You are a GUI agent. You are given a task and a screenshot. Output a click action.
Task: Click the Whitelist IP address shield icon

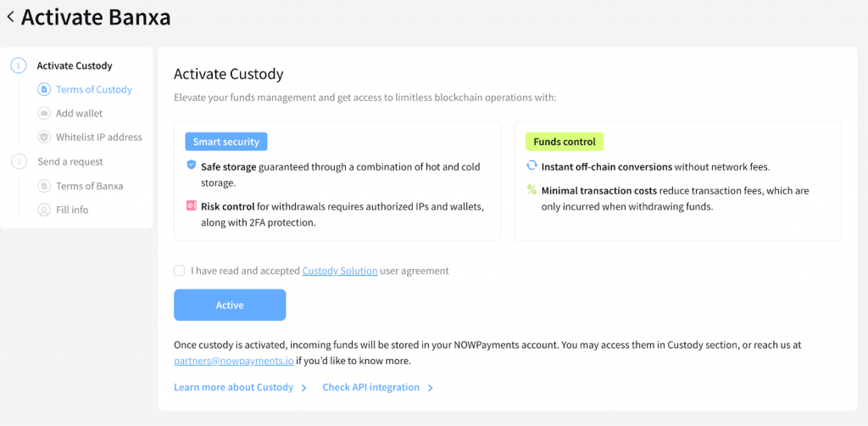tap(44, 137)
